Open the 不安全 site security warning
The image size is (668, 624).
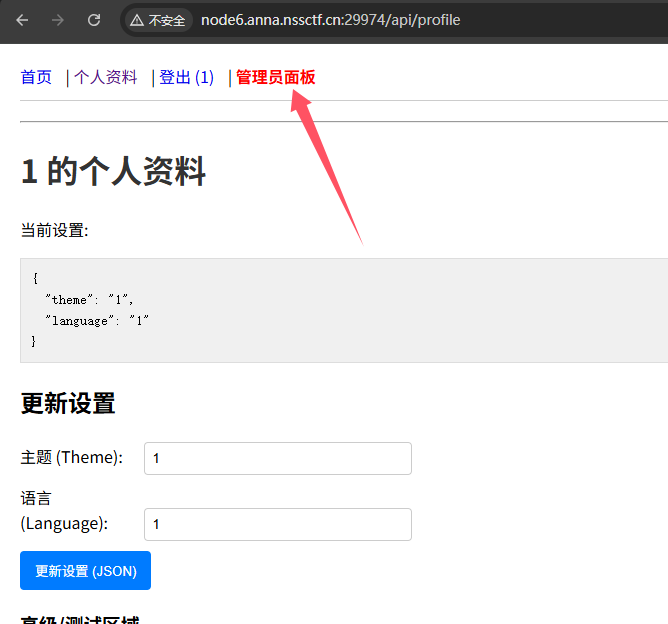tap(158, 20)
